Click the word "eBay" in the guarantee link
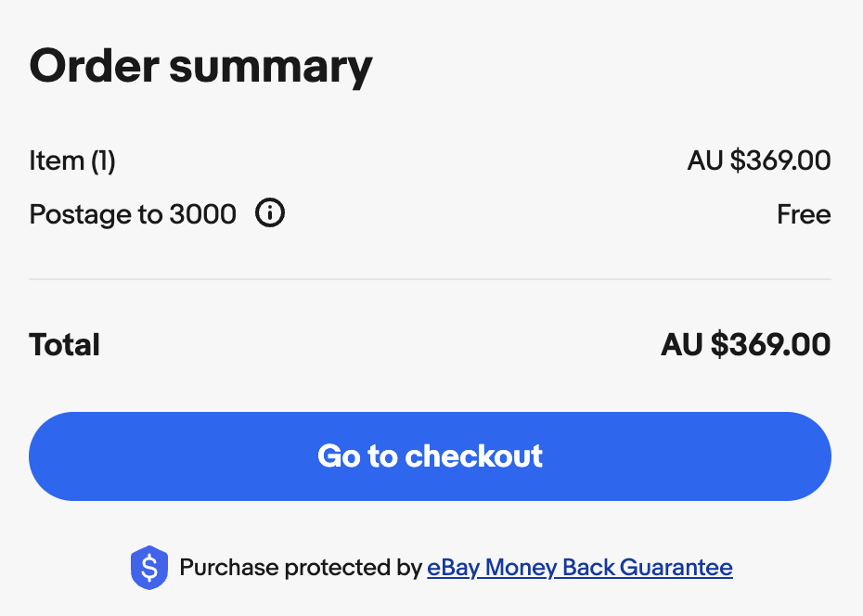 click(x=454, y=567)
